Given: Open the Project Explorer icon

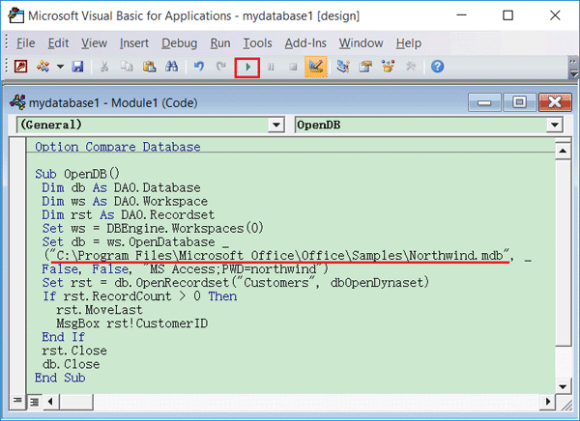Looking at the screenshot, I should 343,67.
